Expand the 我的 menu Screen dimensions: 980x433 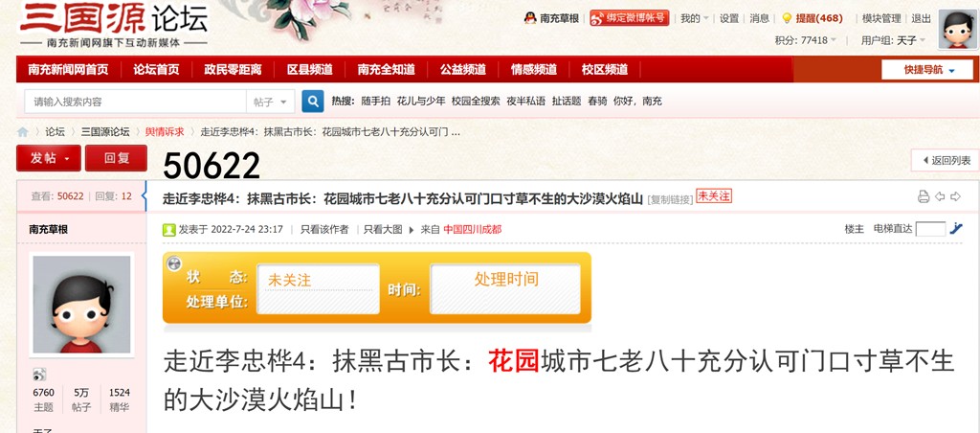(x=695, y=18)
